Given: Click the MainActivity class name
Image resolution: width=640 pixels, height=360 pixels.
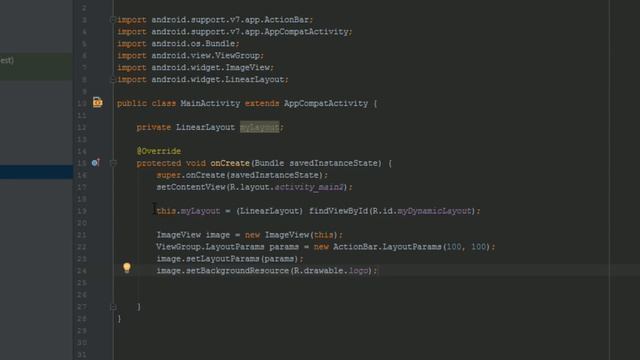Looking at the screenshot, I should pyautogui.click(x=210, y=103).
